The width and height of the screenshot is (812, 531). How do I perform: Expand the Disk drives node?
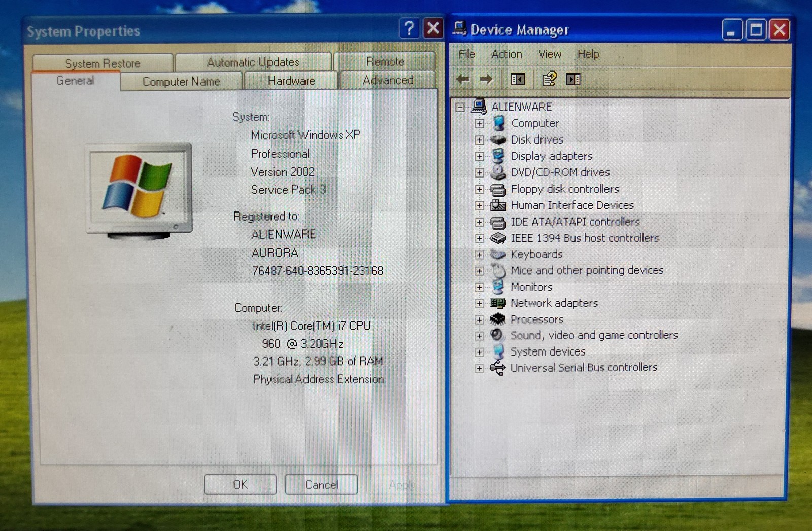[x=479, y=140]
